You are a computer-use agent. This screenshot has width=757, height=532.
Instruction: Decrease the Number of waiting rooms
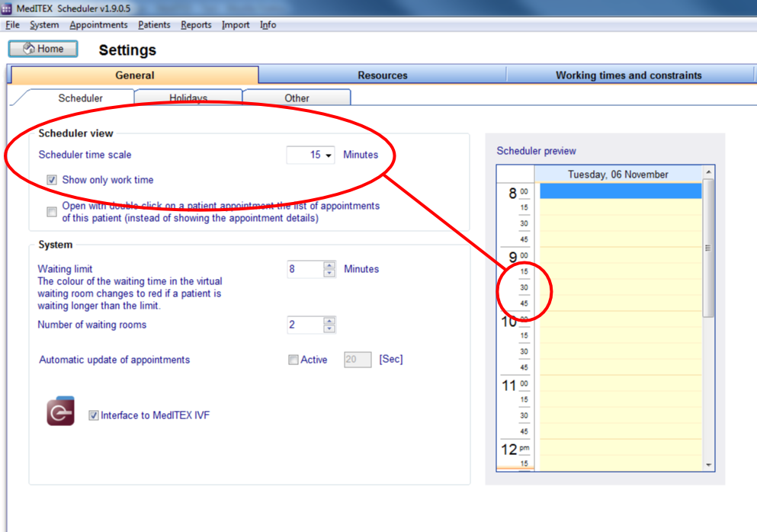(329, 328)
